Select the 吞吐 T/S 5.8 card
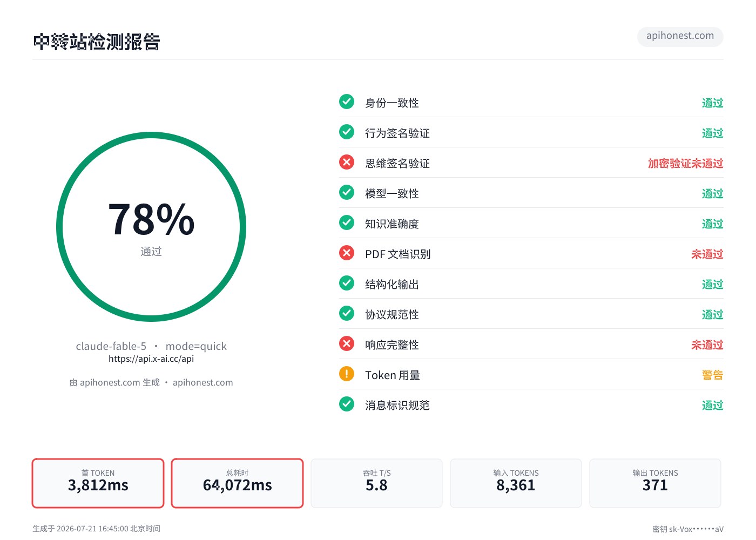The width and height of the screenshot is (756, 540). click(376, 483)
